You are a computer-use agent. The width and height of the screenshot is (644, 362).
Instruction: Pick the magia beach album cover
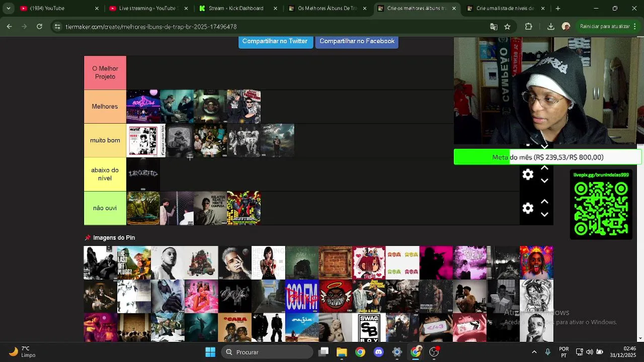pos(302,327)
